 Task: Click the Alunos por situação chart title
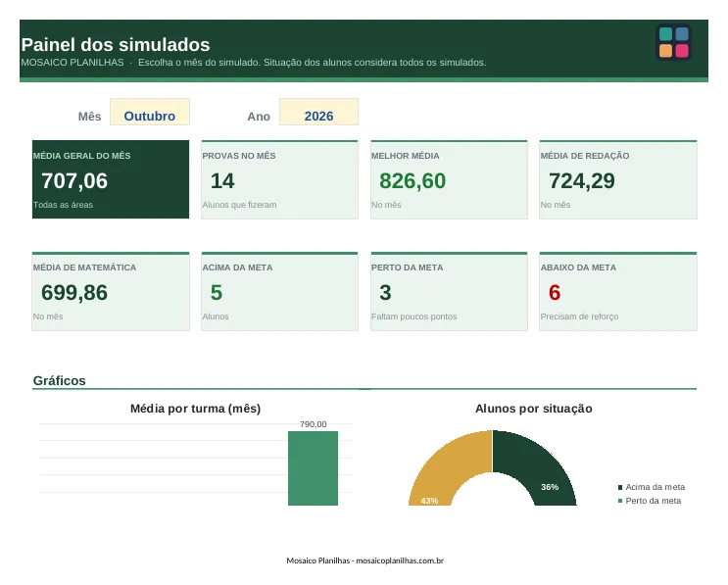click(x=533, y=409)
